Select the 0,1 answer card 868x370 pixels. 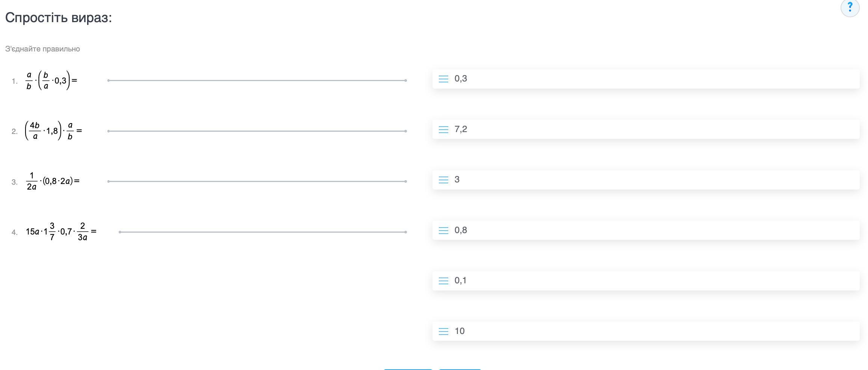pos(646,281)
